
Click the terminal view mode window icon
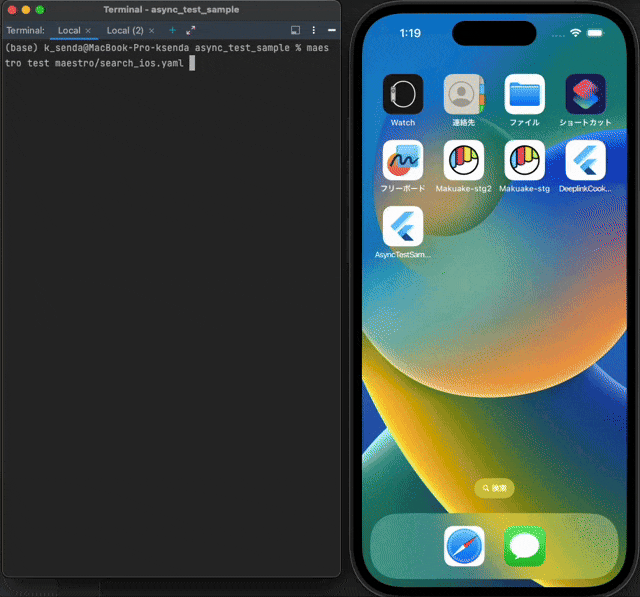click(296, 30)
